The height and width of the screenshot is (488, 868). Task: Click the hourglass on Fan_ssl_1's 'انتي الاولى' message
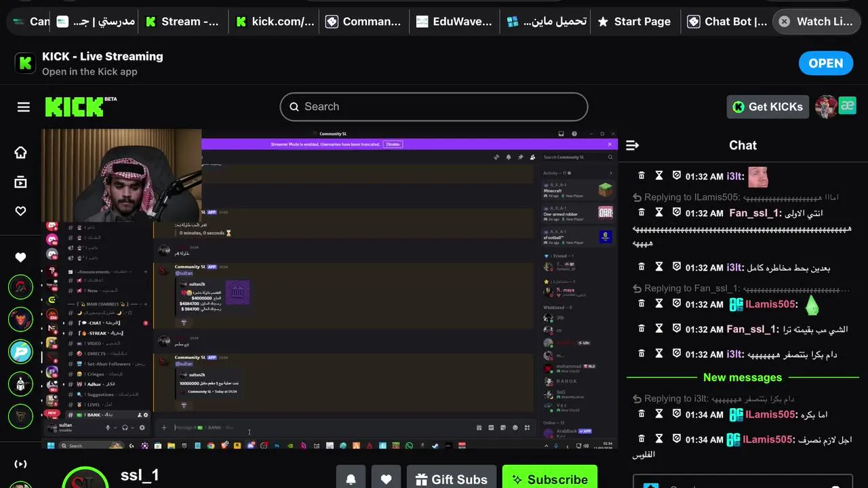[659, 212]
